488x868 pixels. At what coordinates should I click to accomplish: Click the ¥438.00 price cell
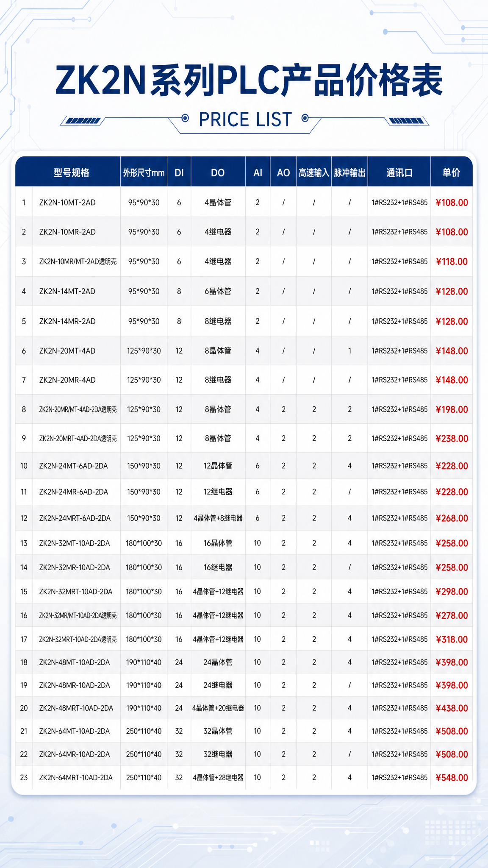coord(452,708)
